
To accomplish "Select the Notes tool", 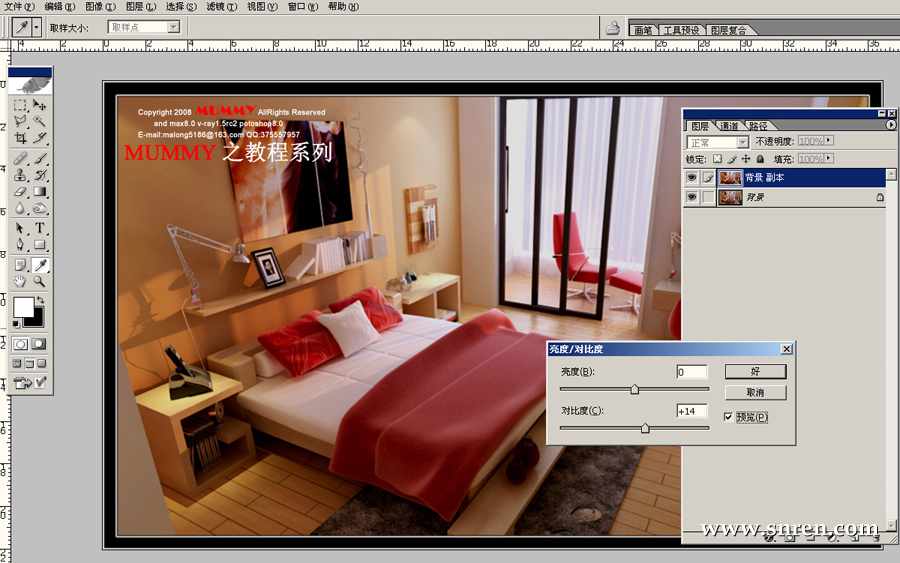I will (21, 265).
